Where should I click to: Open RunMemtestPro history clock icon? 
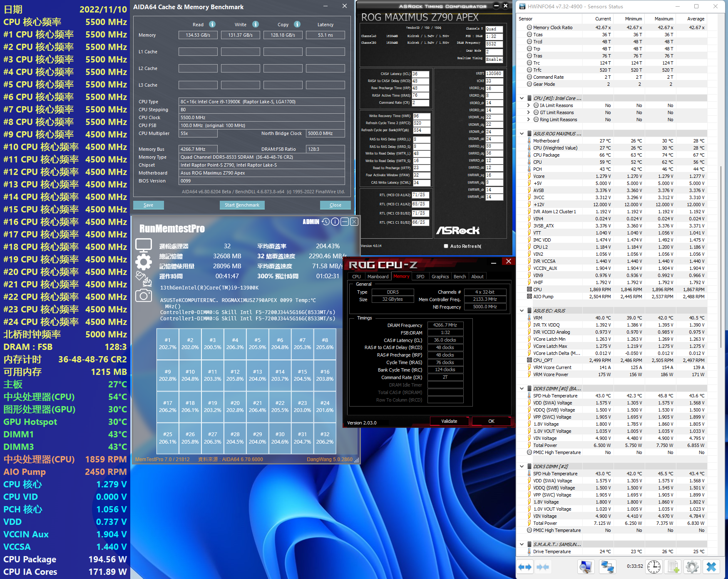[x=325, y=222]
